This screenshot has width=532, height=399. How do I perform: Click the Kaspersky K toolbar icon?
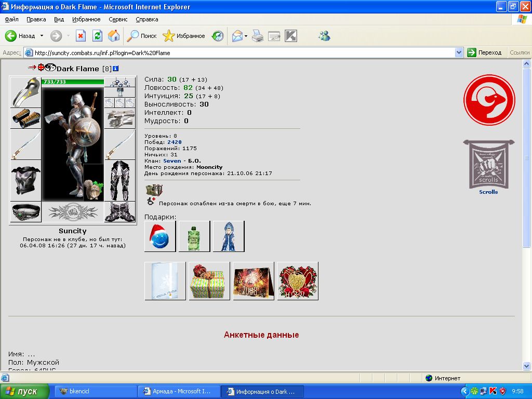point(291,36)
